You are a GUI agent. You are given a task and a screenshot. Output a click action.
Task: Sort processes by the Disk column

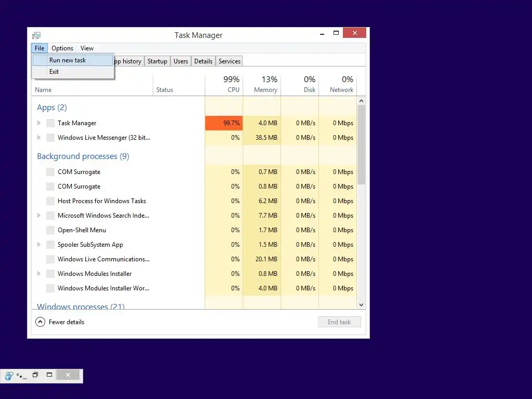pyautogui.click(x=300, y=85)
